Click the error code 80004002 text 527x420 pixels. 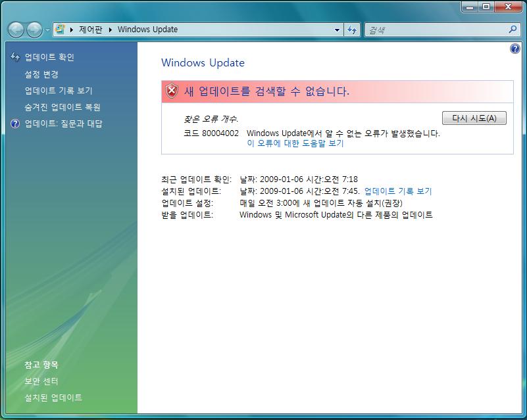(x=211, y=133)
